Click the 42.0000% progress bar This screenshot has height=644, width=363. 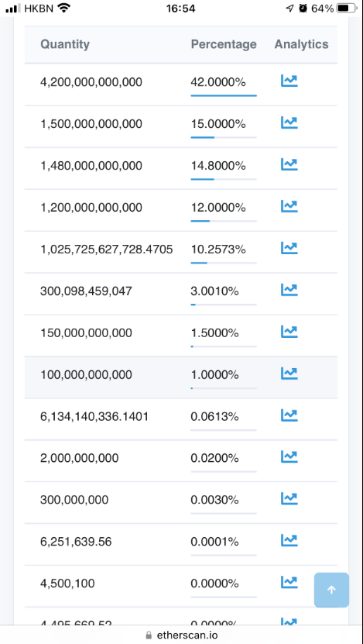click(224, 95)
